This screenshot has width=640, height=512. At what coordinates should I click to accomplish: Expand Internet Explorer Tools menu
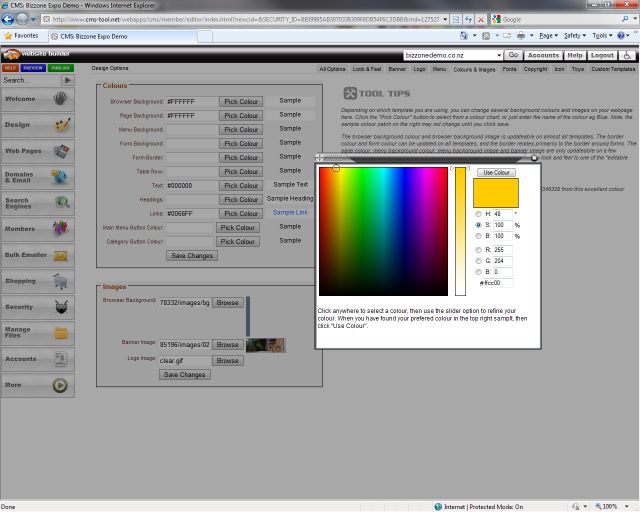pyautogui.click(x=602, y=35)
